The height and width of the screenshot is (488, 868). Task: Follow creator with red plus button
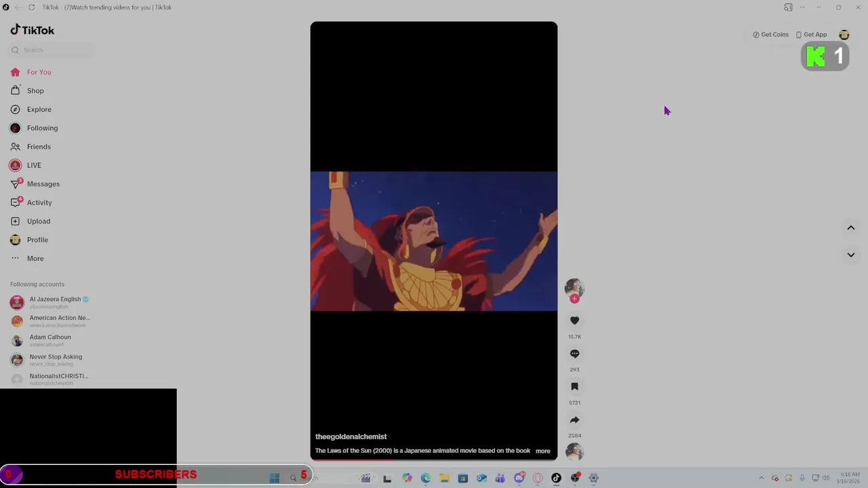[574, 298]
